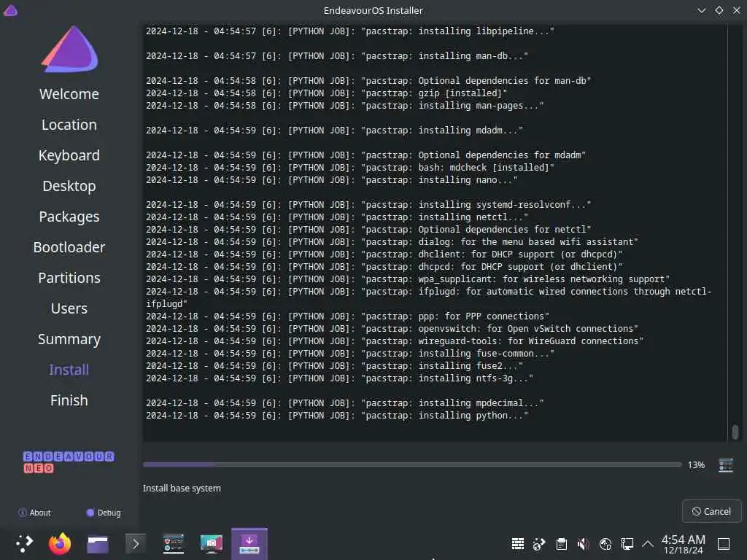This screenshot has height=560, width=747.
Task: Click the log line 'installing mdadm...'
Action: pos(334,130)
